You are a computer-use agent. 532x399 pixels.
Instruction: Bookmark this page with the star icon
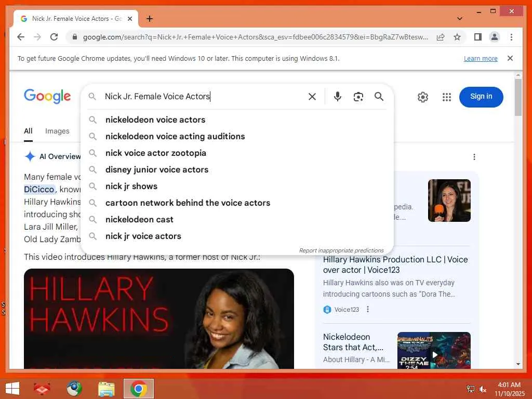[x=457, y=37]
